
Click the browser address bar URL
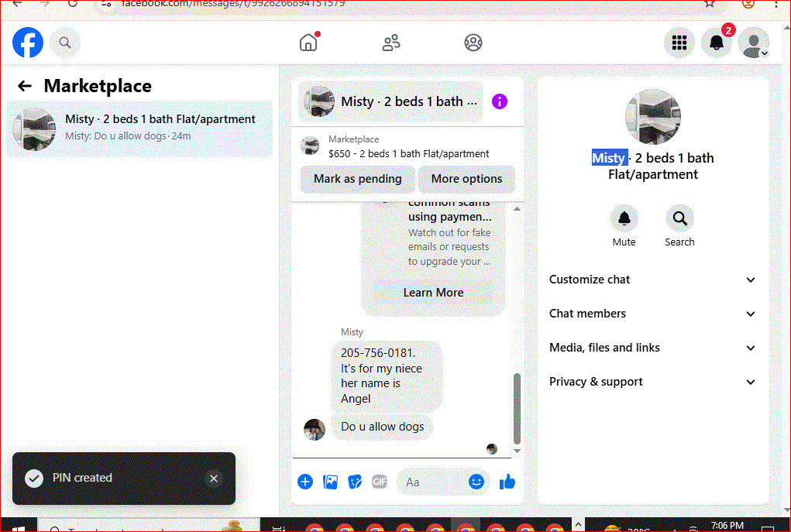pos(233,4)
